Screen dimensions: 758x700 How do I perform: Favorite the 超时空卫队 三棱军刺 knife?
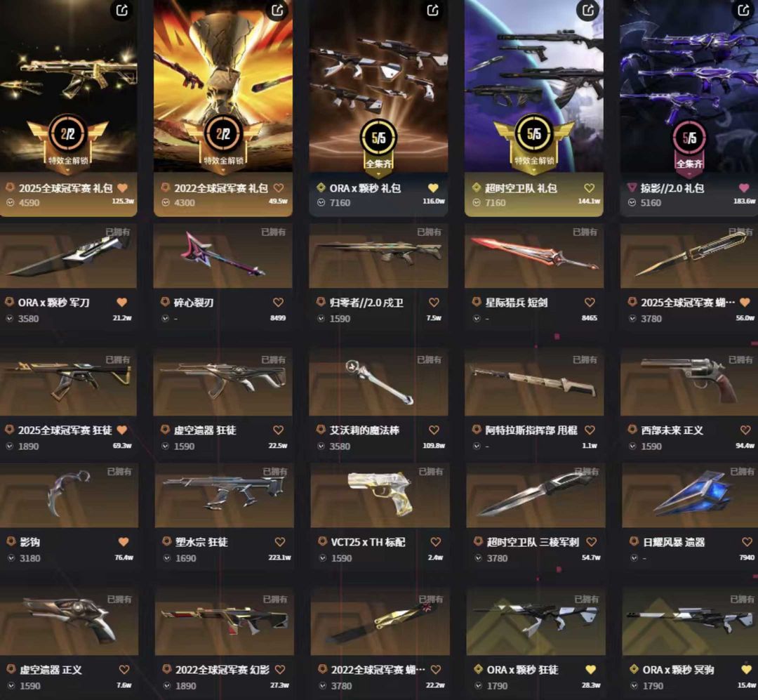tap(591, 542)
